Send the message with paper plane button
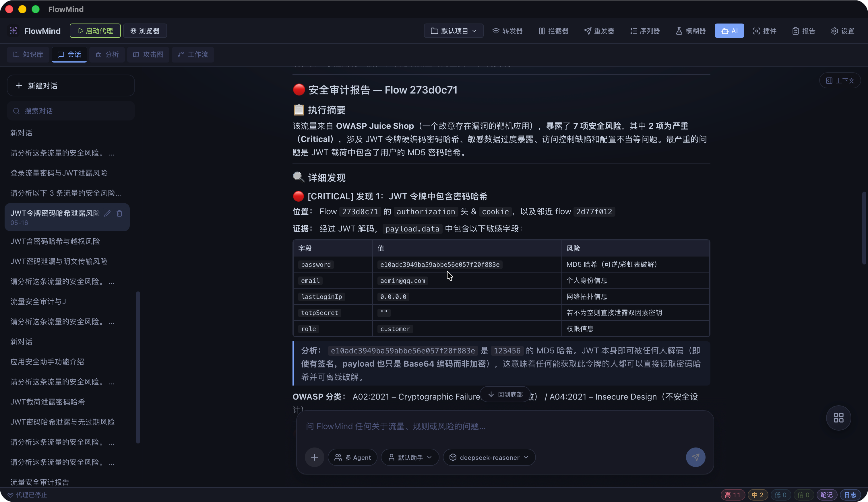Image resolution: width=868 pixels, height=502 pixels. coord(695,457)
